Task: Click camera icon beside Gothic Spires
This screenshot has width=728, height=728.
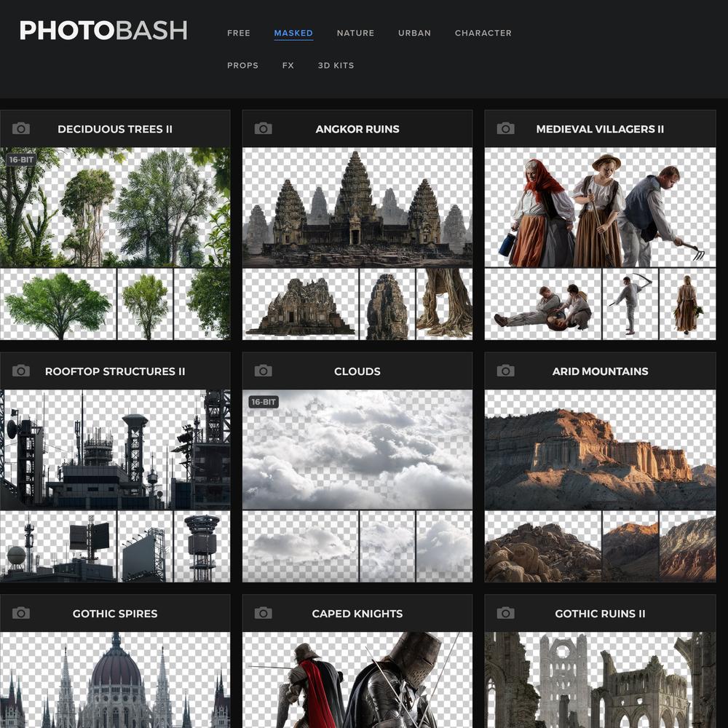Action: tap(21, 613)
